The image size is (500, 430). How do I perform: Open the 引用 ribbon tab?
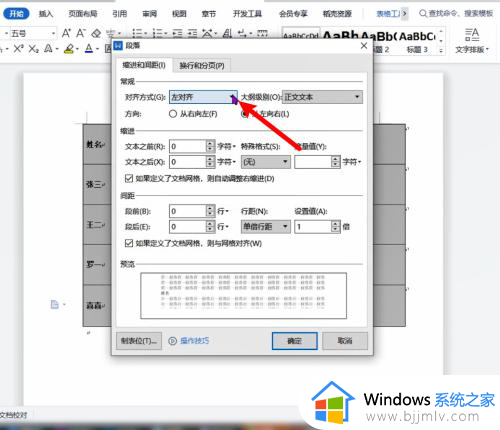(119, 14)
